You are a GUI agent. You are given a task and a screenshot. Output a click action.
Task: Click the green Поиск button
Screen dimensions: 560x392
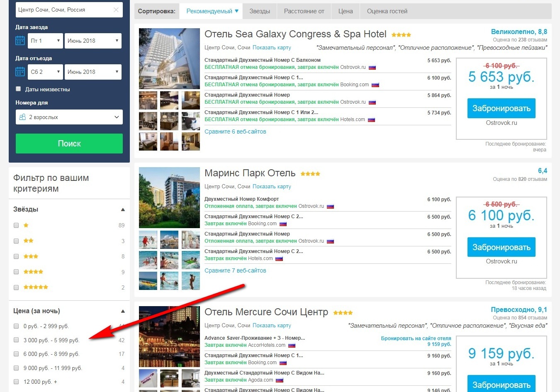(69, 144)
